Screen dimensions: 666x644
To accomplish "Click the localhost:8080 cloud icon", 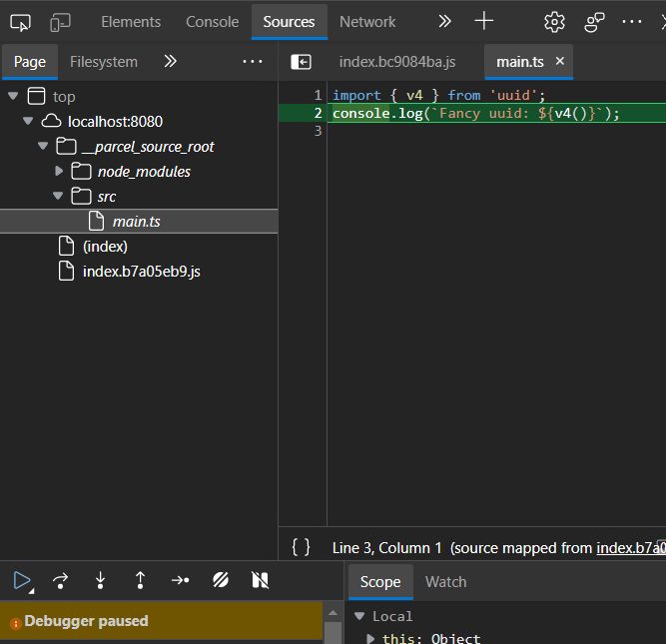I will (x=51, y=121).
